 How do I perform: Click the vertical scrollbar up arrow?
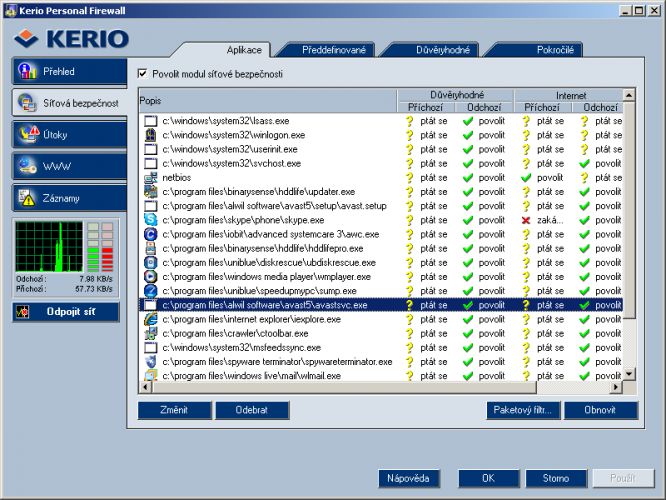tap(629, 95)
